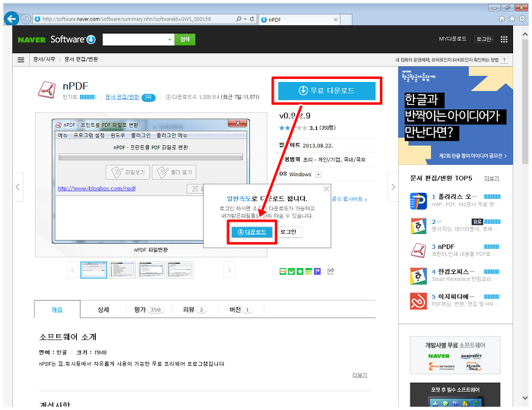The width and height of the screenshot is (532, 410).
Task: Open the 한글 idea contest banner
Action: click(455, 115)
